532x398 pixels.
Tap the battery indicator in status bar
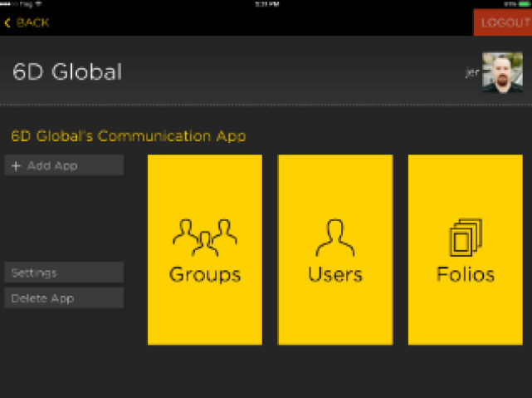pyautogui.click(x=524, y=4)
